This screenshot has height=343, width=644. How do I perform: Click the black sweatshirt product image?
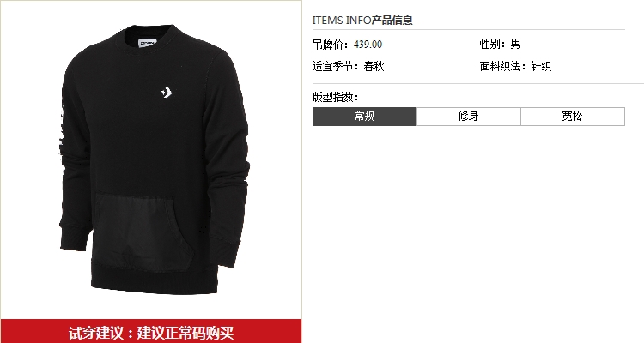[x=155, y=159]
